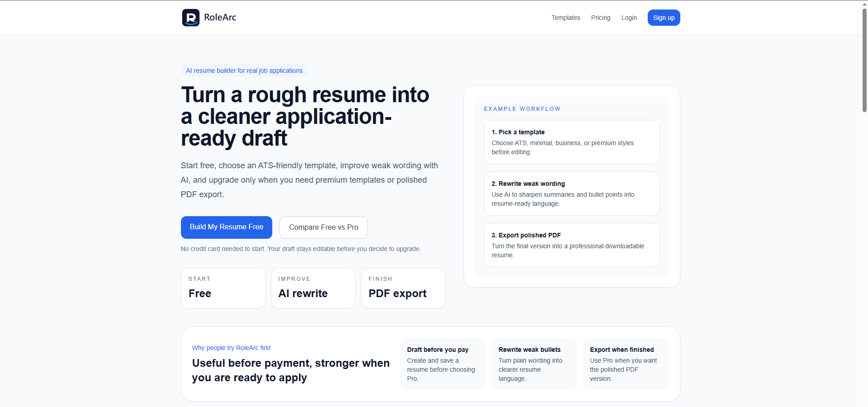Click the Draft before you pay card
Image resolution: width=868 pixels, height=407 pixels.
(442, 364)
